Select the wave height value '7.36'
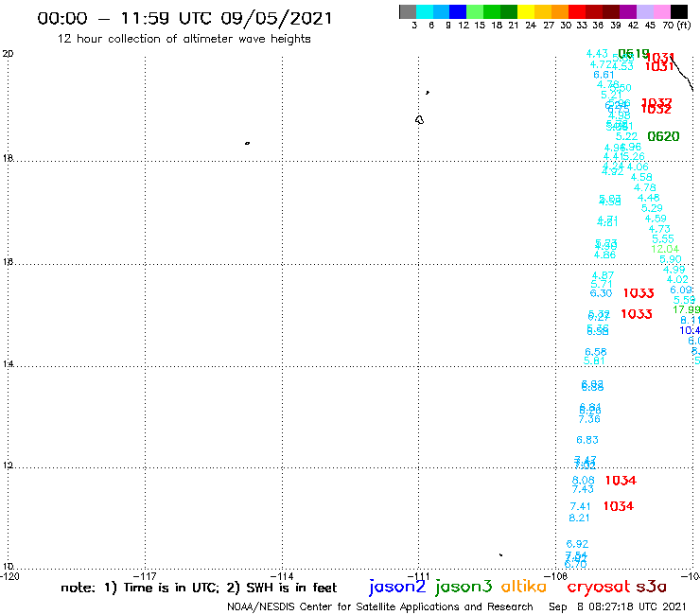The width and height of the screenshot is (700, 615). 589,419
